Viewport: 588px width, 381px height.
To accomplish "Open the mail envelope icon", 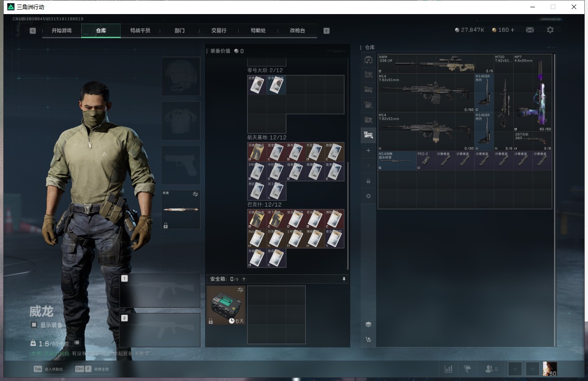I will (x=529, y=30).
